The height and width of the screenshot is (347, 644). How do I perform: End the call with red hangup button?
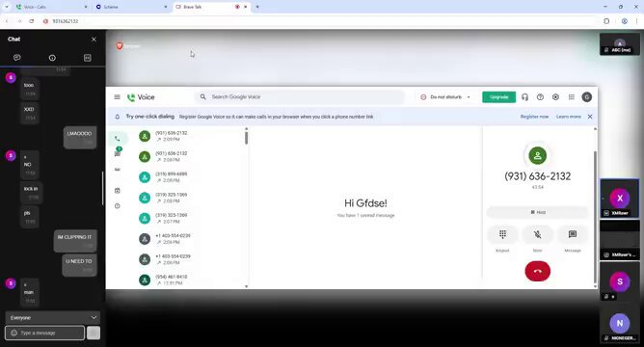point(537,272)
